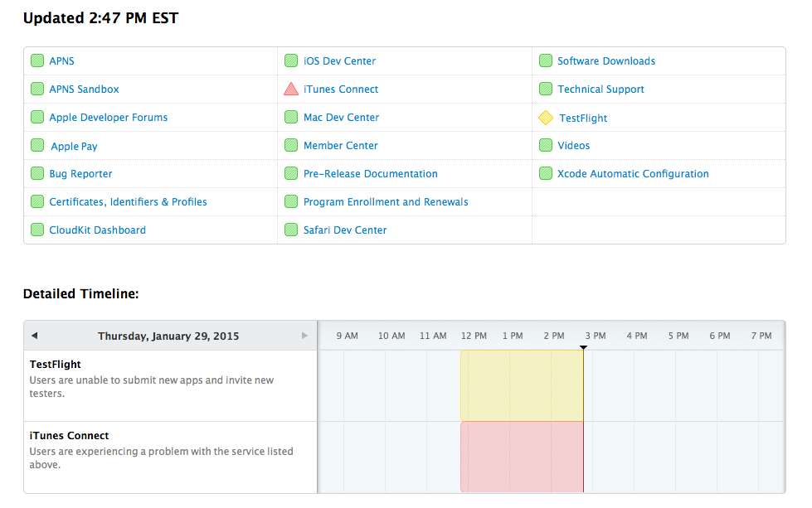Click 'Users are experiencing a problem' description
This screenshot has width=812, height=508.
click(x=161, y=457)
